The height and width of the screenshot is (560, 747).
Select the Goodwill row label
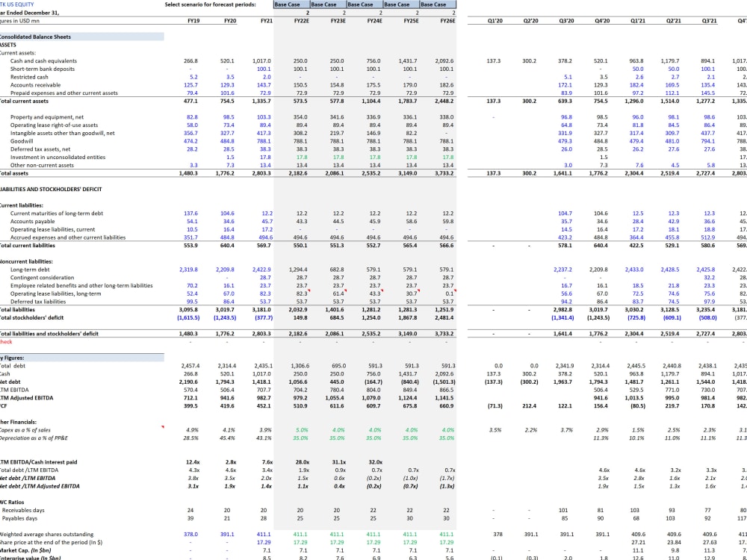tap(21, 140)
